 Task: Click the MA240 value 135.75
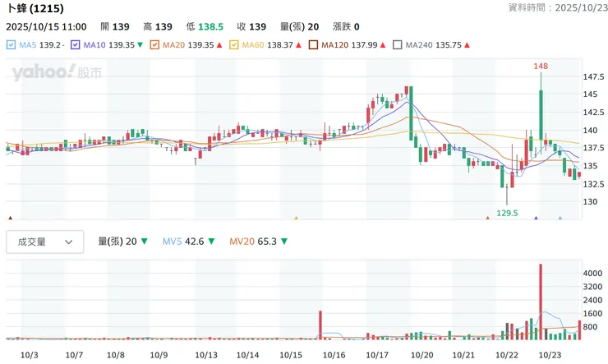[449, 45]
